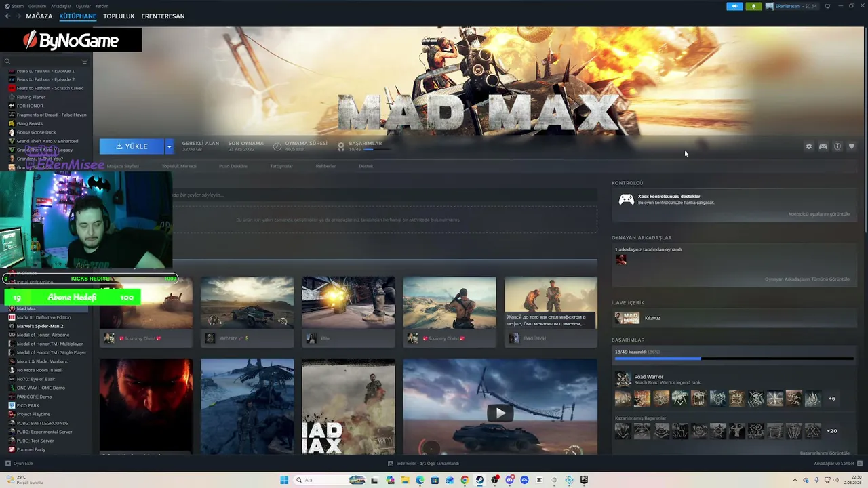
Task: Select PUBG: BATTLEGROUNDS in library list
Action: [42, 423]
